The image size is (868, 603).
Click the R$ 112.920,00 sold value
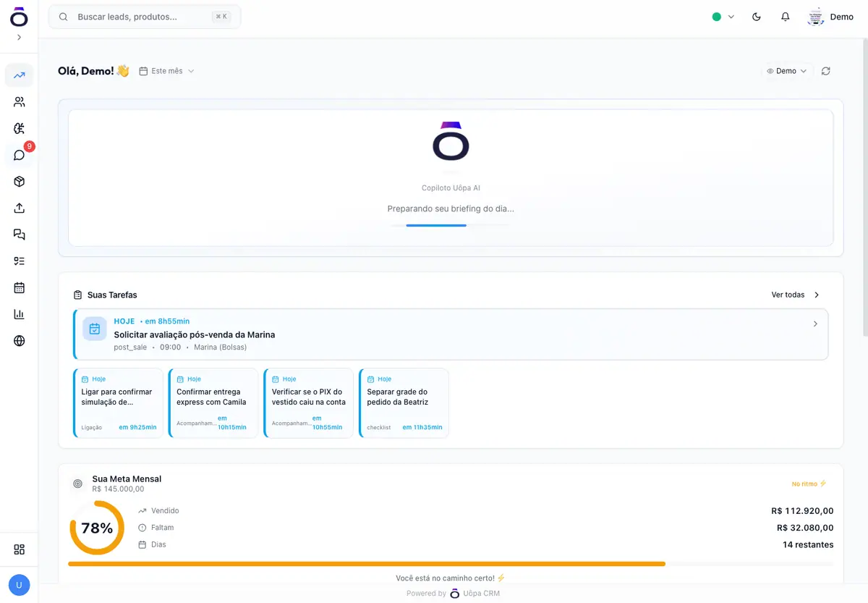(x=802, y=511)
